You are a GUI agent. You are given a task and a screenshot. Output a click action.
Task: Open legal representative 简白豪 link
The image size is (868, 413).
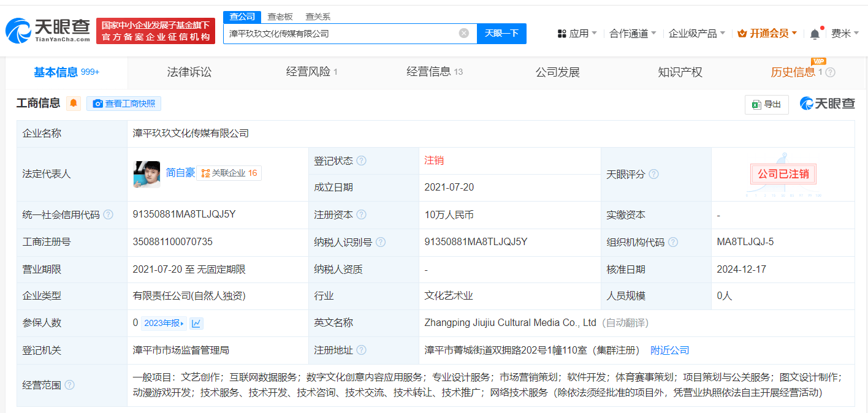pyautogui.click(x=180, y=173)
